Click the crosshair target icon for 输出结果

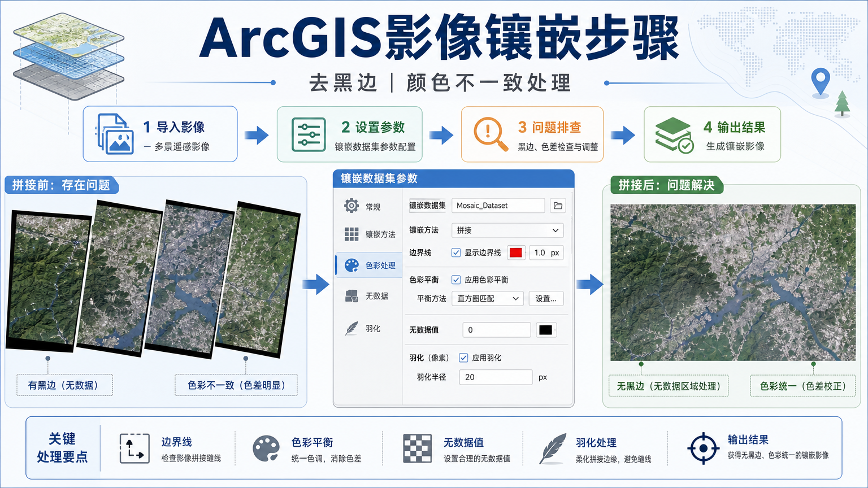click(x=703, y=448)
